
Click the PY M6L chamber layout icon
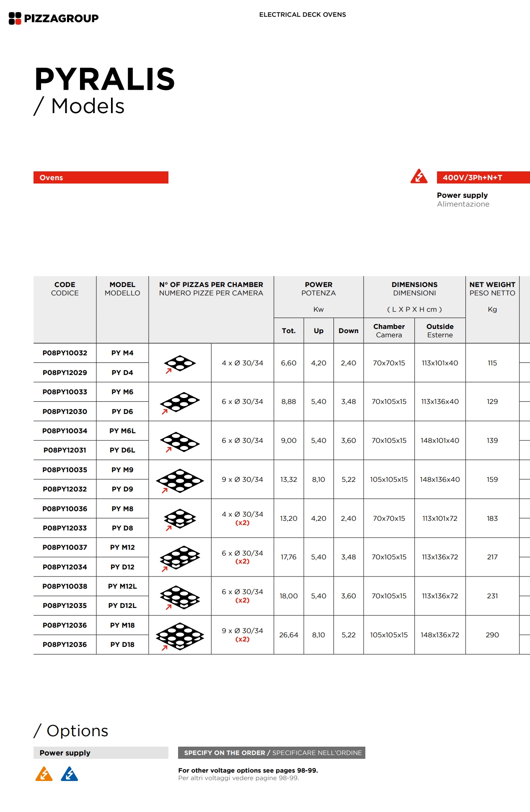coord(180,441)
